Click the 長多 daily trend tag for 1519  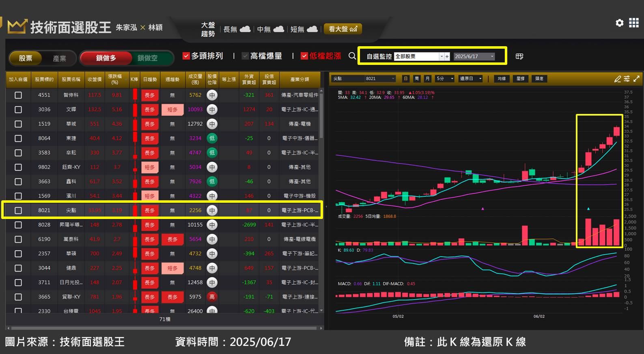[150, 124]
